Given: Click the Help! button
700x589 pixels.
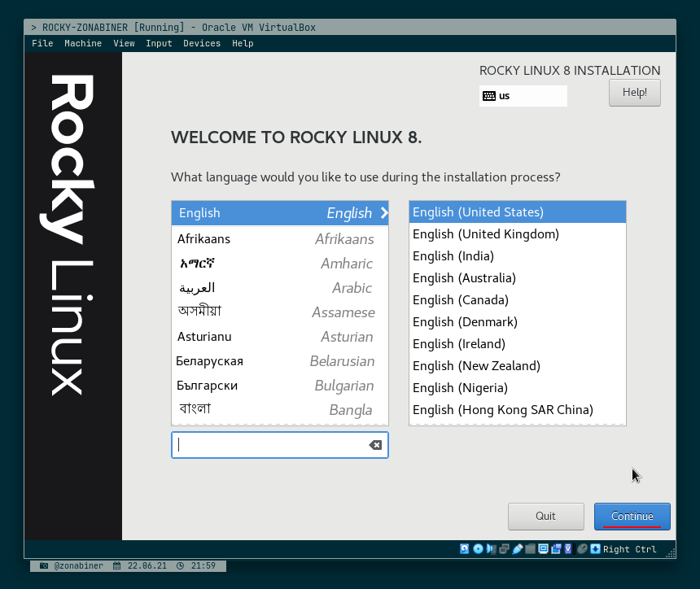Looking at the screenshot, I should click(635, 92).
